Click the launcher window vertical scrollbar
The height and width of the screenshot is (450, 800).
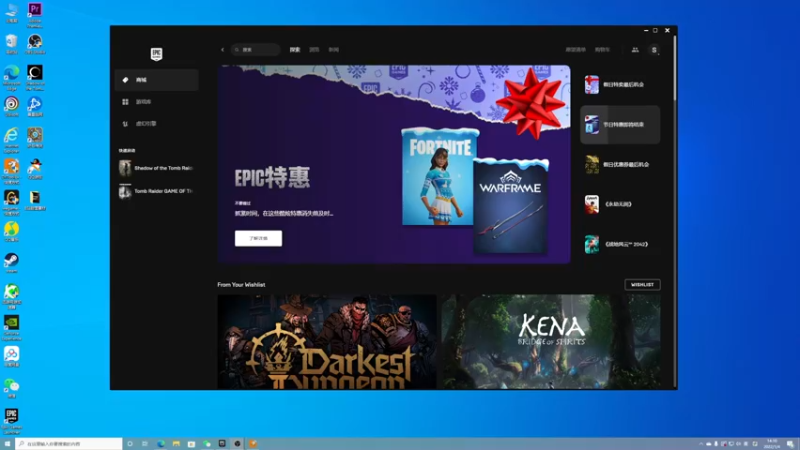(x=675, y=66)
